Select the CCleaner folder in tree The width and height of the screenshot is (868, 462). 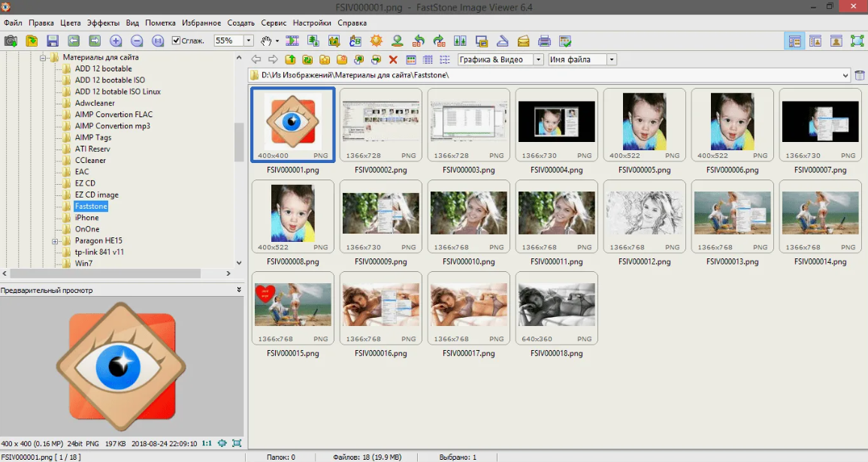pyautogui.click(x=90, y=161)
